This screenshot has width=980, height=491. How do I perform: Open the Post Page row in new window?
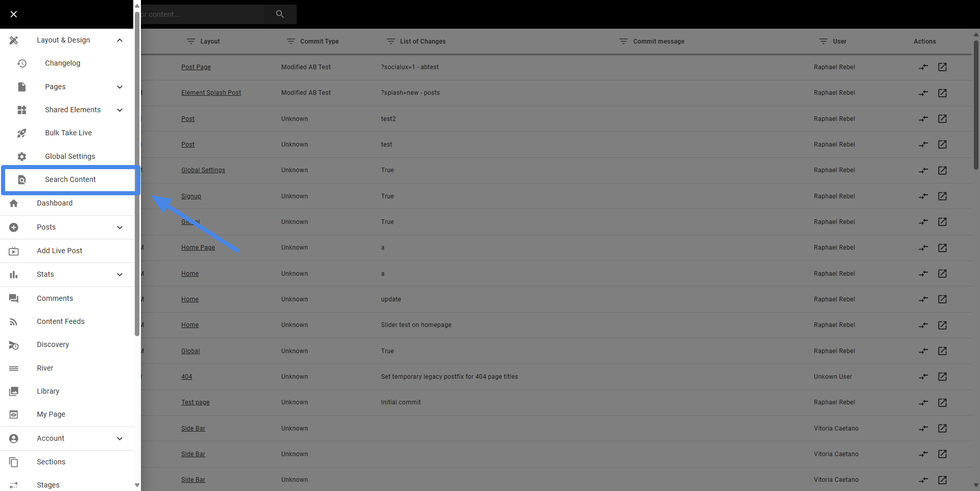click(x=942, y=67)
